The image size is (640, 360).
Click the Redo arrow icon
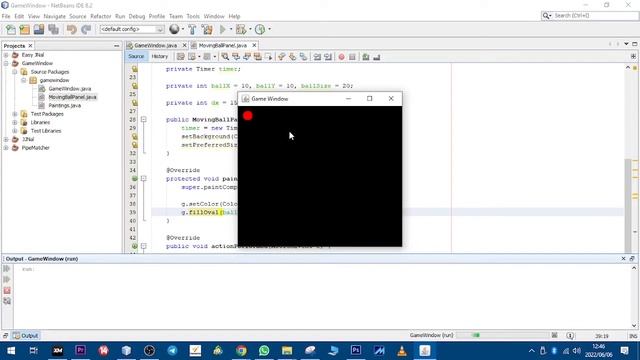[86, 29]
